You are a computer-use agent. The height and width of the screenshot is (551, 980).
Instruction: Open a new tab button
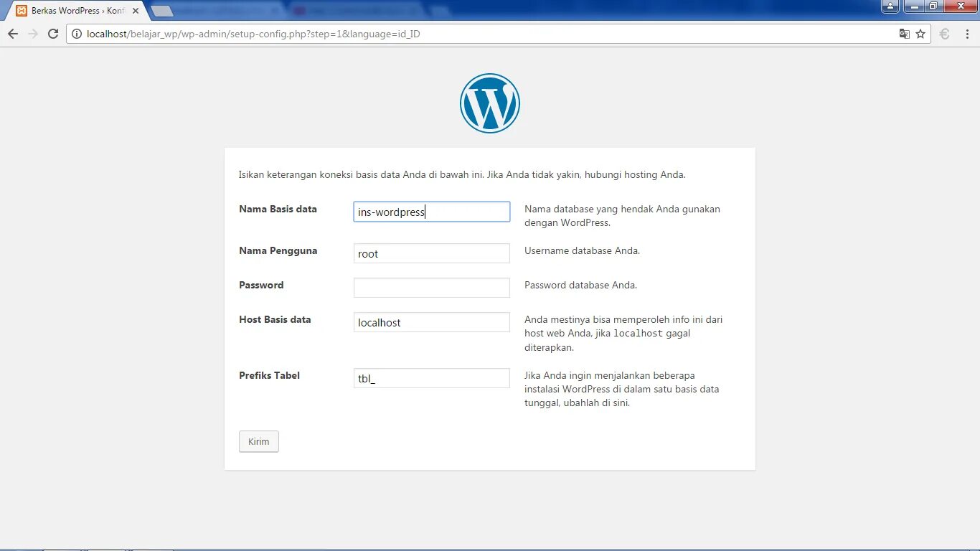pyautogui.click(x=162, y=11)
